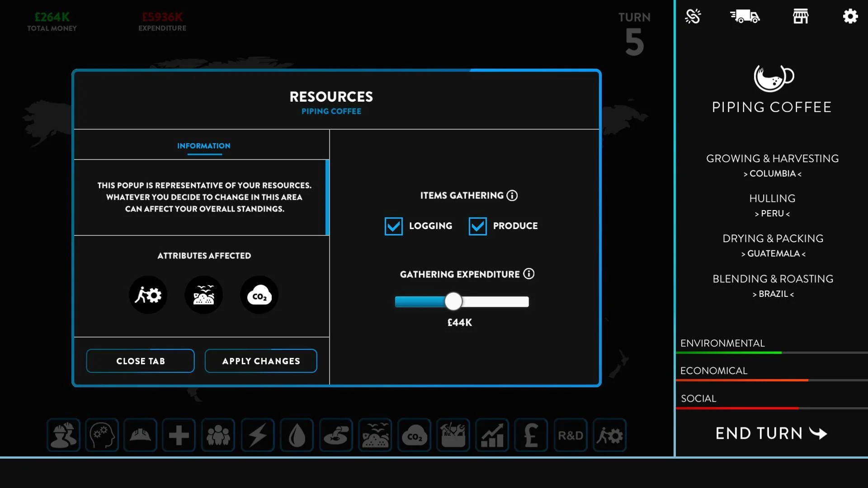Open the land with birds icon in toolbar
This screenshot has width=868, height=488.
click(375, 435)
